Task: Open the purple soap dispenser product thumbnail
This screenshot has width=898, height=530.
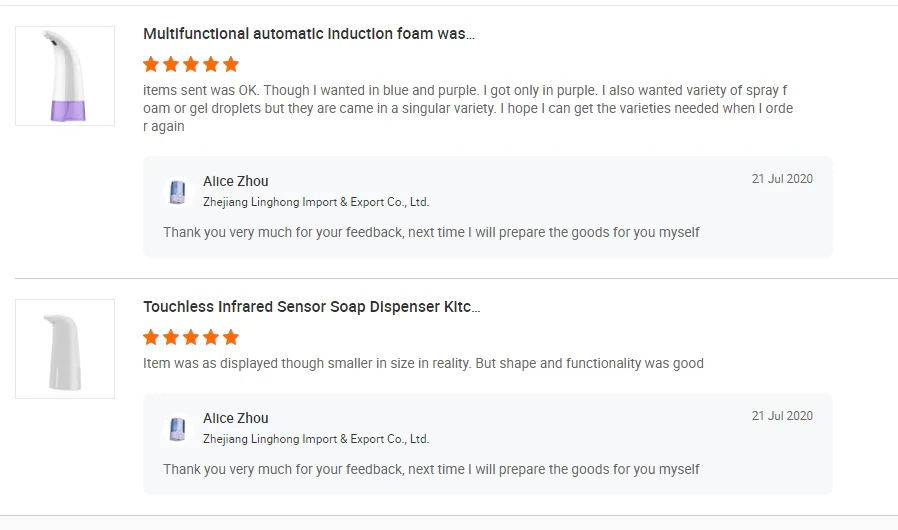Action: 65,76
